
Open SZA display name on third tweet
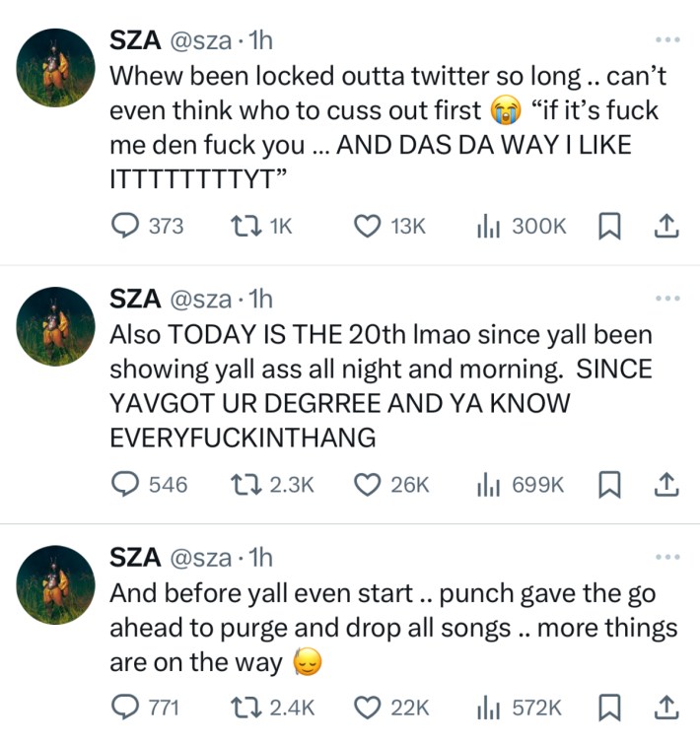coord(135,557)
